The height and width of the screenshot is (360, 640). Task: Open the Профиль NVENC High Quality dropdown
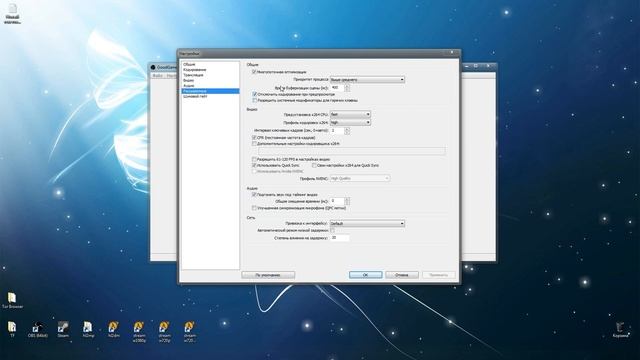coord(359,178)
